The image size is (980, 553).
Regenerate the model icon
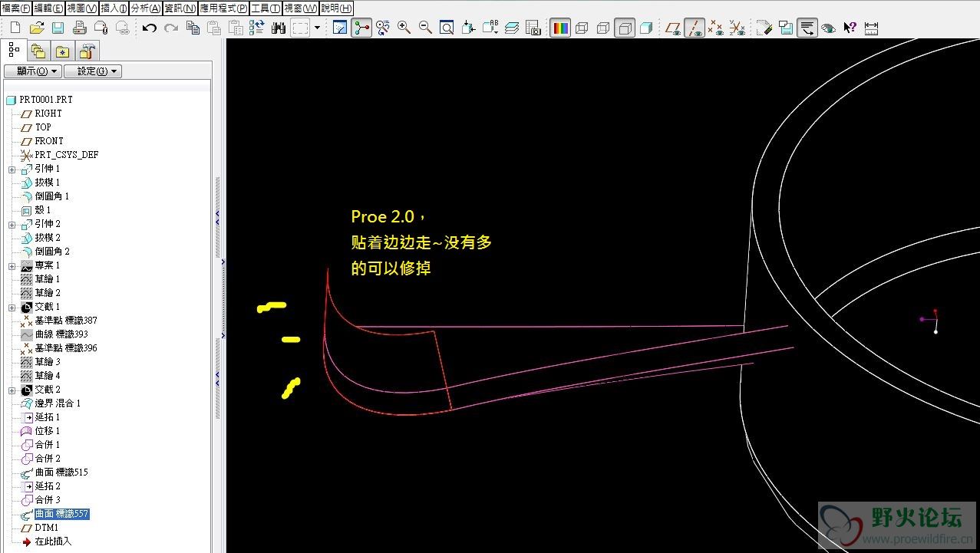point(257,28)
